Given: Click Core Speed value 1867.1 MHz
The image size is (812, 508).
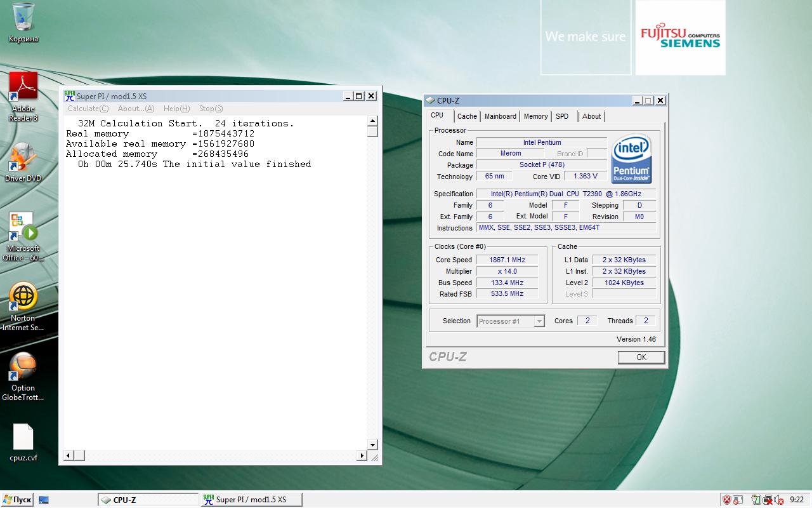Looking at the screenshot, I should click(507, 260).
